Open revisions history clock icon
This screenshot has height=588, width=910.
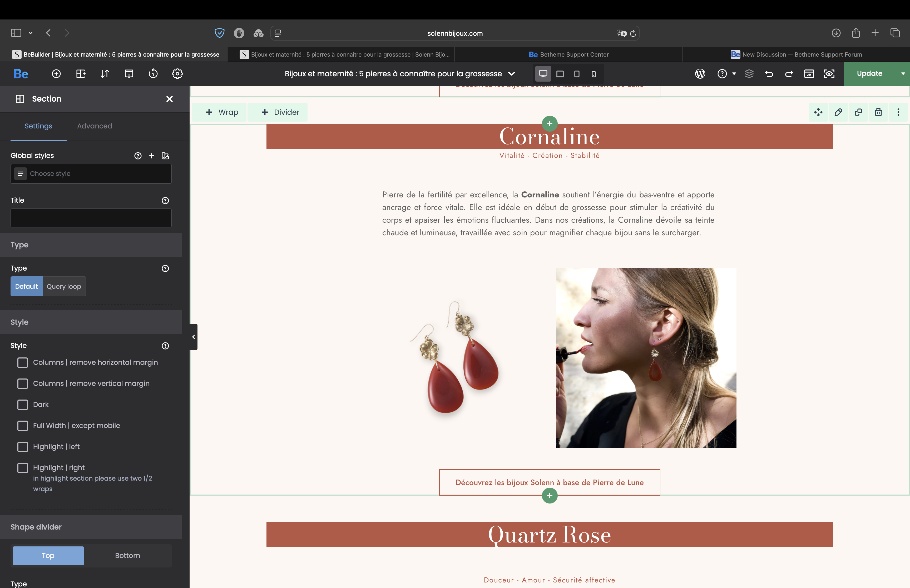tap(153, 74)
